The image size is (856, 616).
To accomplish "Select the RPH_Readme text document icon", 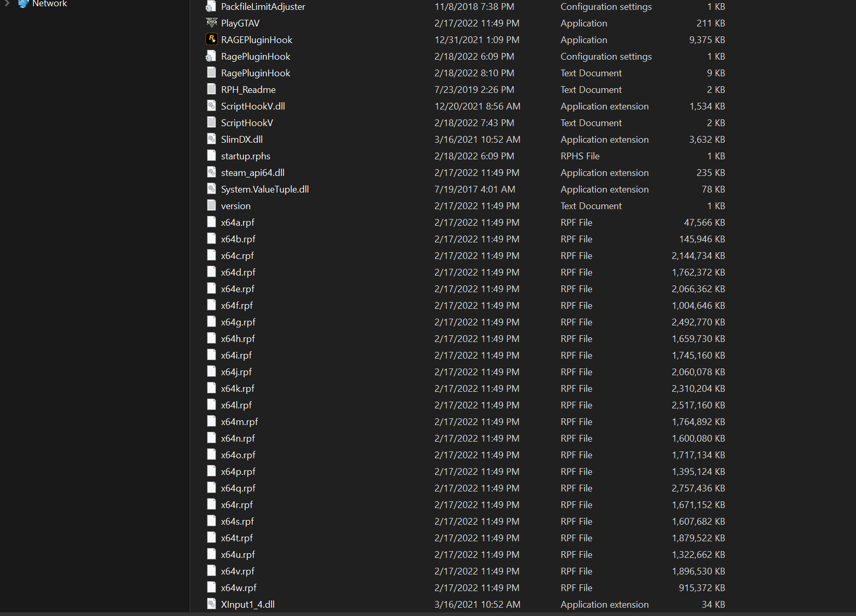I will click(x=211, y=89).
